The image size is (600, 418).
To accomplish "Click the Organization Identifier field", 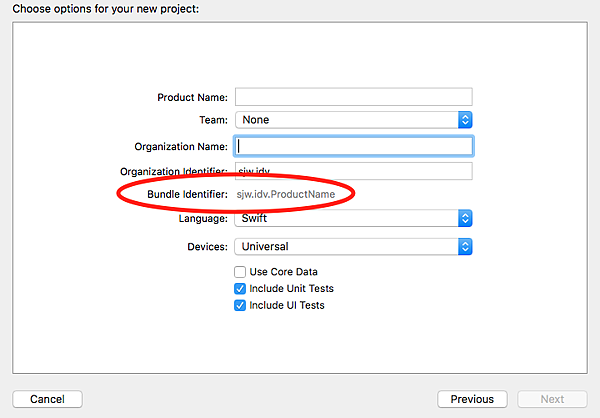I will pyautogui.click(x=352, y=171).
